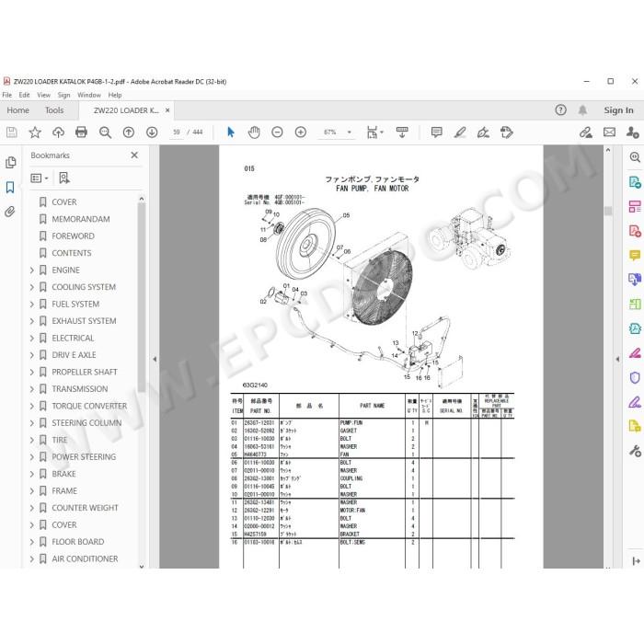The image size is (644, 644).
Task: Share a link to file
Action: click(x=586, y=132)
